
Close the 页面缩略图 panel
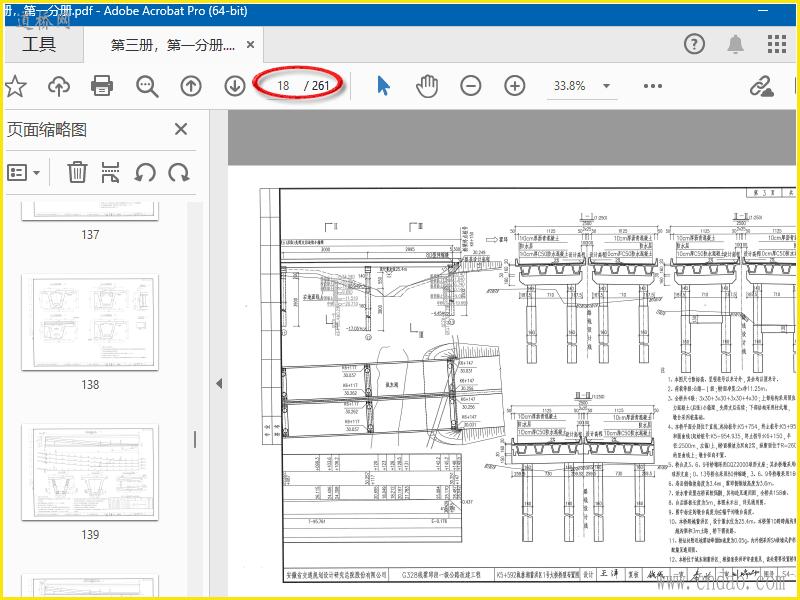coord(181,129)
